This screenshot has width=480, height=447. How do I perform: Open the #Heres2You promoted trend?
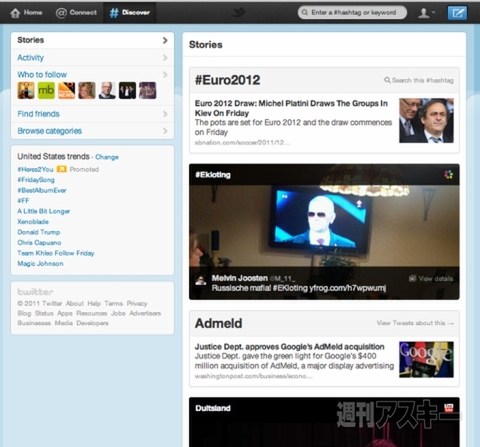pyautogui.click(x=35, y=169)
